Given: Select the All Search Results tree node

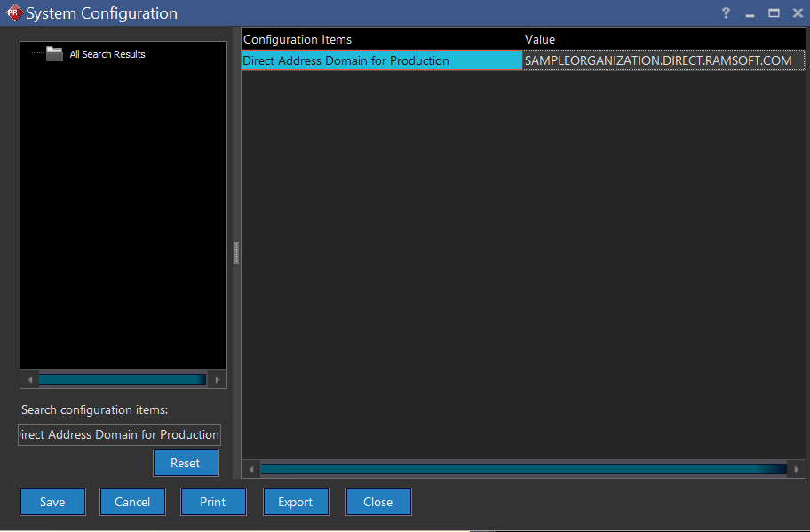Looking at the screenshot, I should point(107,54).
